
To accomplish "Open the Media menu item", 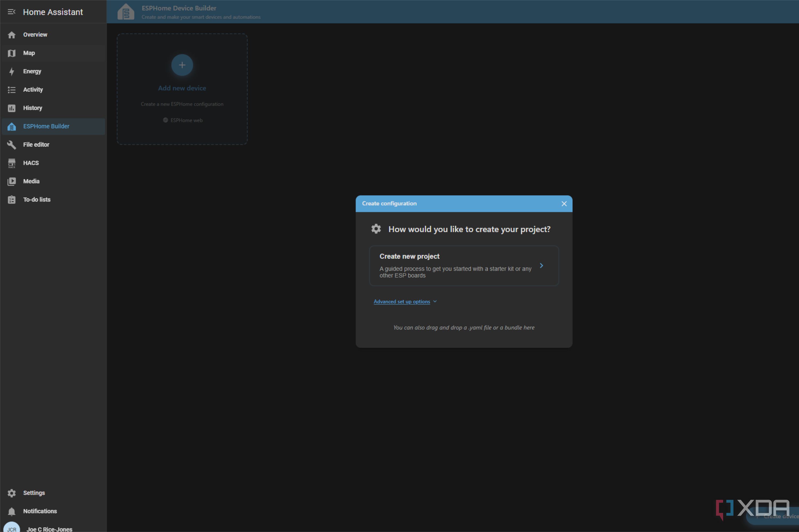I will coord(53,181).
